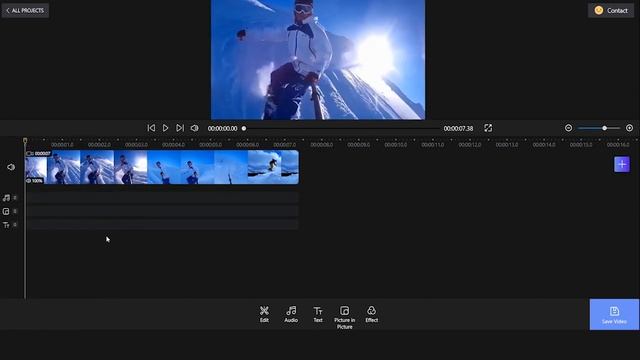
Task: Open the Contact button
Action: tap(611, 11)
